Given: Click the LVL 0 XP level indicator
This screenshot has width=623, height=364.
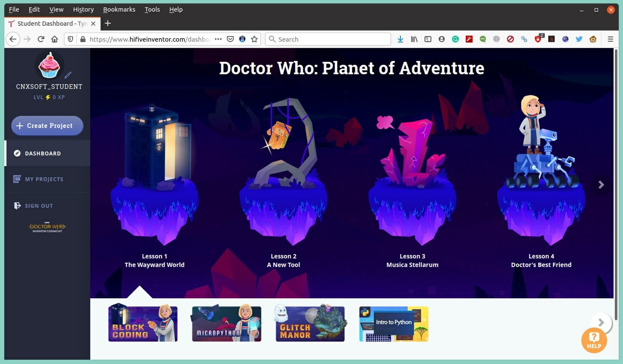Looking at the screenshot, I should [49, 97].
